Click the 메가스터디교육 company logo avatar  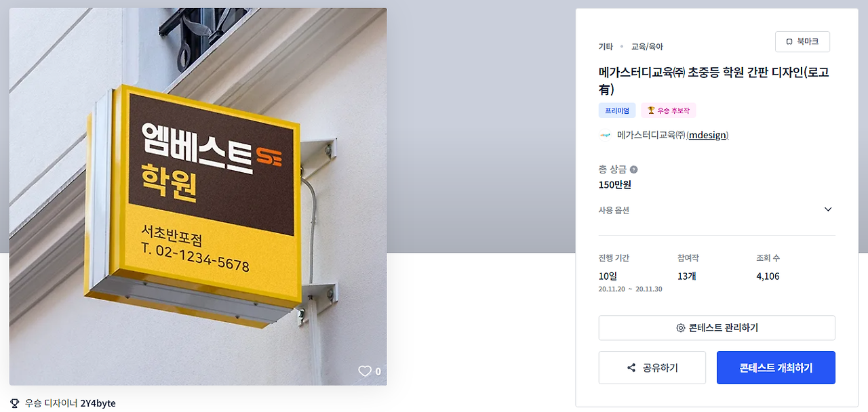coord(605,135)
